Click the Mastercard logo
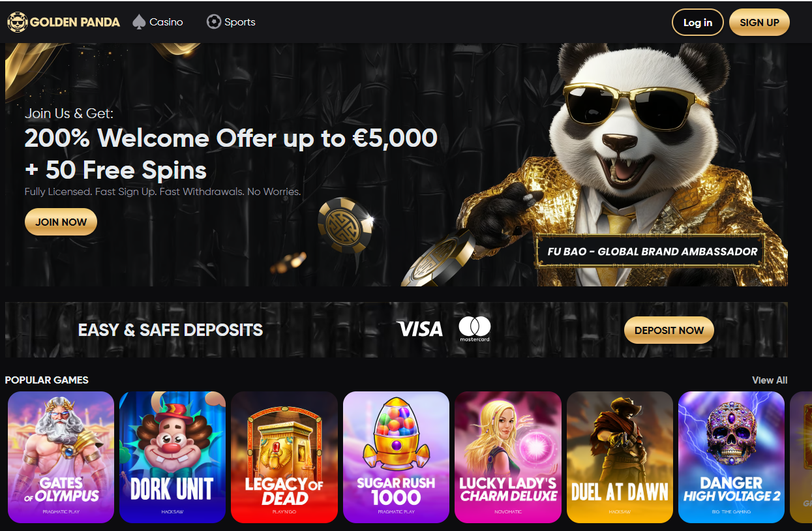The height and width of the screenshot is (531, 812). [474, 329]
